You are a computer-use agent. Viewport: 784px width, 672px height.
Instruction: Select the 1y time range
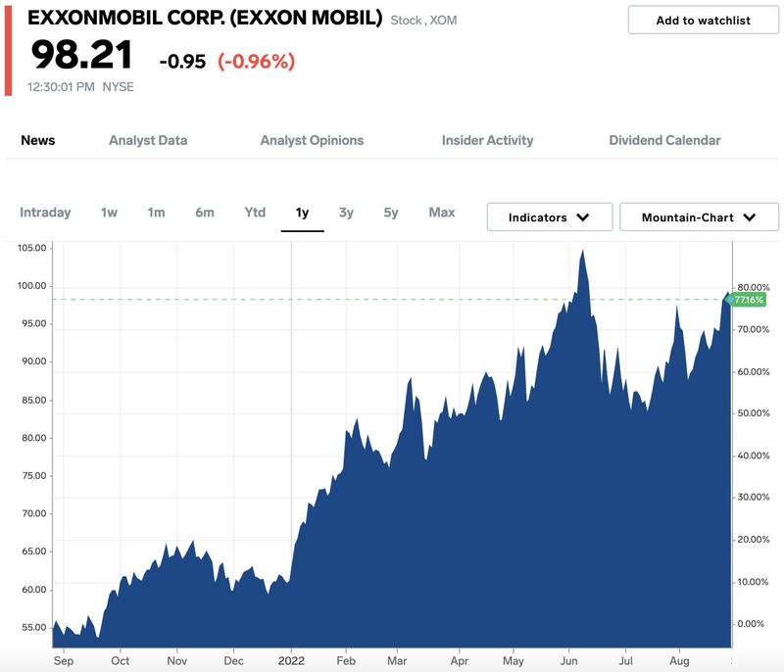(x=302, y=213)
